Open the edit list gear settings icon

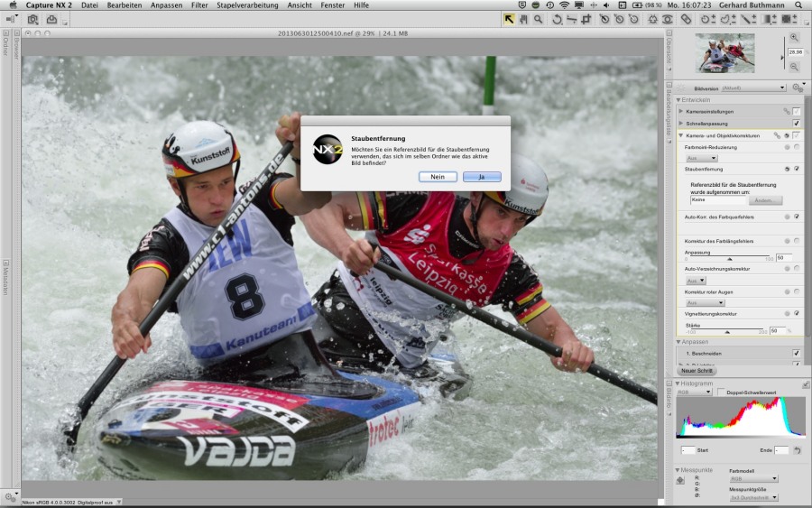tap(797, 88)
